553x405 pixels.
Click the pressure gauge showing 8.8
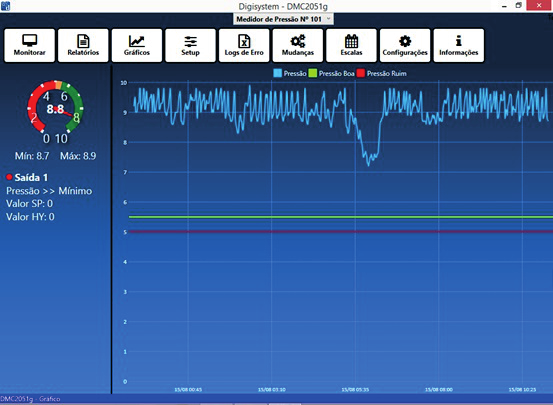(x=55, y=111)
